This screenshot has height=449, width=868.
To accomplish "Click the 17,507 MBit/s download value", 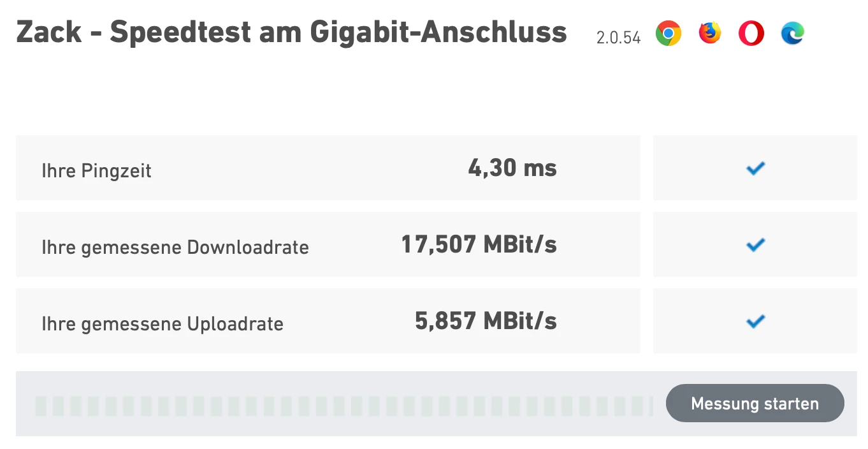I will (x=479, y=244).
